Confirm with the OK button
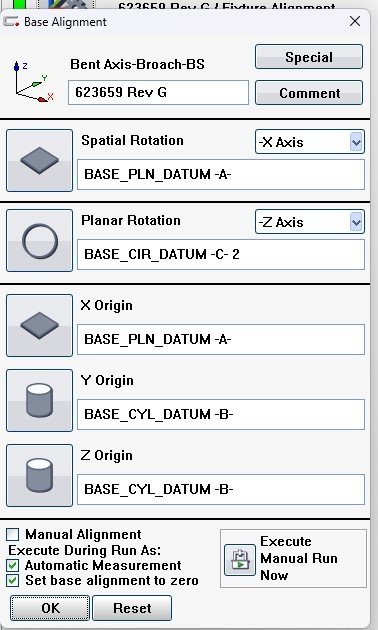Image resolution: width=378 pixels, height=630 pixels. pyautogui.click(x=50, y=608)
